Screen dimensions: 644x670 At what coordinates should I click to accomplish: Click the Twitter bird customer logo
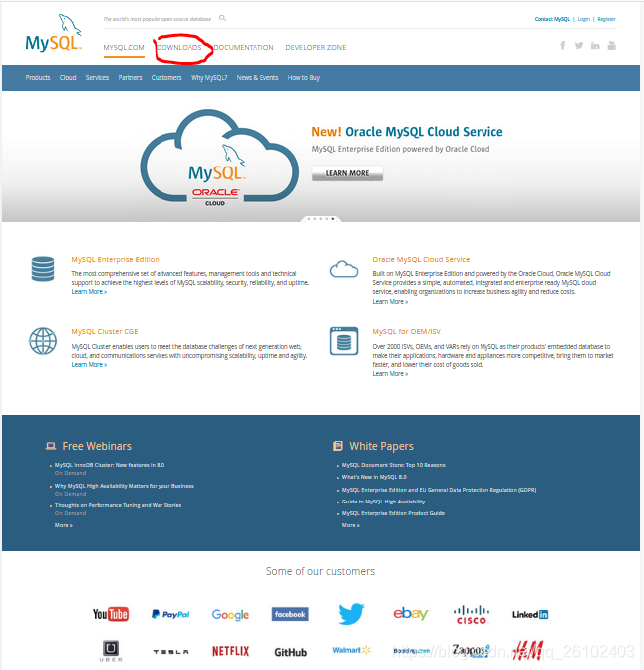(x=351, y=614)
